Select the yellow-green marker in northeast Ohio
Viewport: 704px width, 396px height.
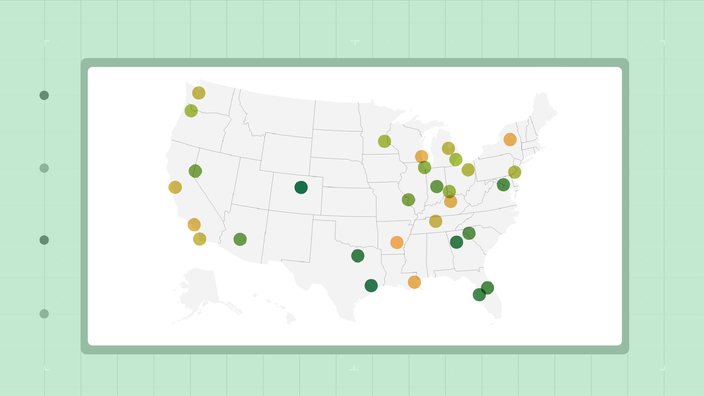(468, 170)
